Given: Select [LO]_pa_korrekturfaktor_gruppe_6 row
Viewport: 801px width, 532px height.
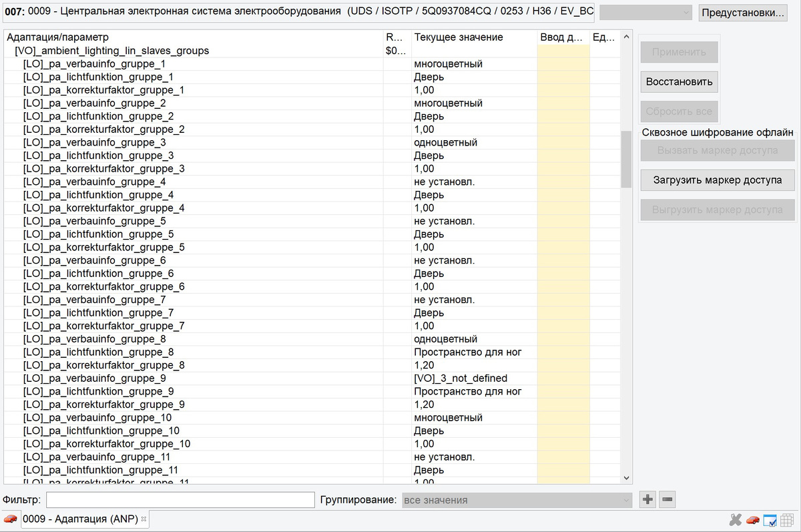Looking at the screenshot, I should [312, 286].
